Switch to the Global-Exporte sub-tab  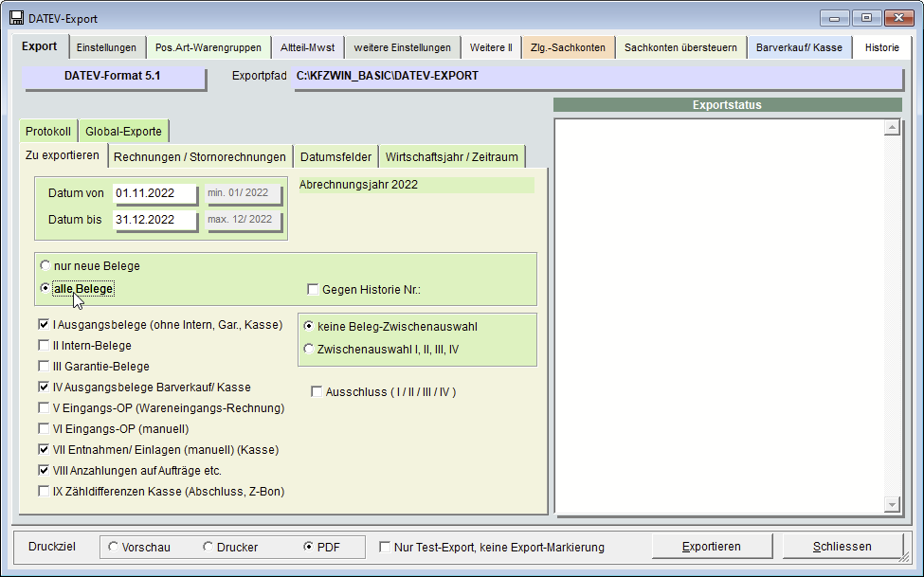click(123, 132)
